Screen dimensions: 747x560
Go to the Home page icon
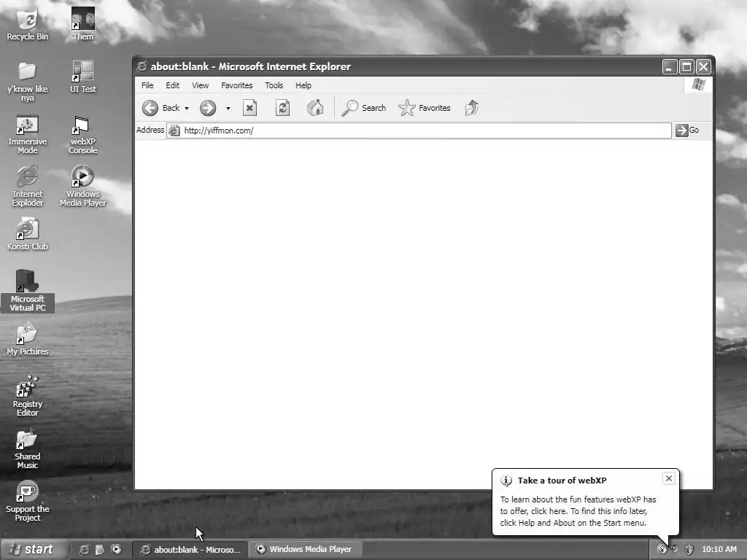(315, 108)
